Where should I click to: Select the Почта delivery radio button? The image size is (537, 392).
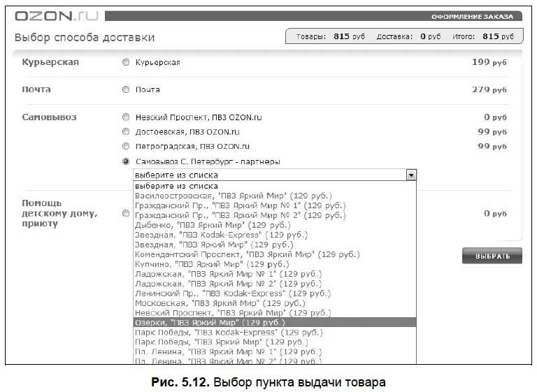click(x=126, y=89)
